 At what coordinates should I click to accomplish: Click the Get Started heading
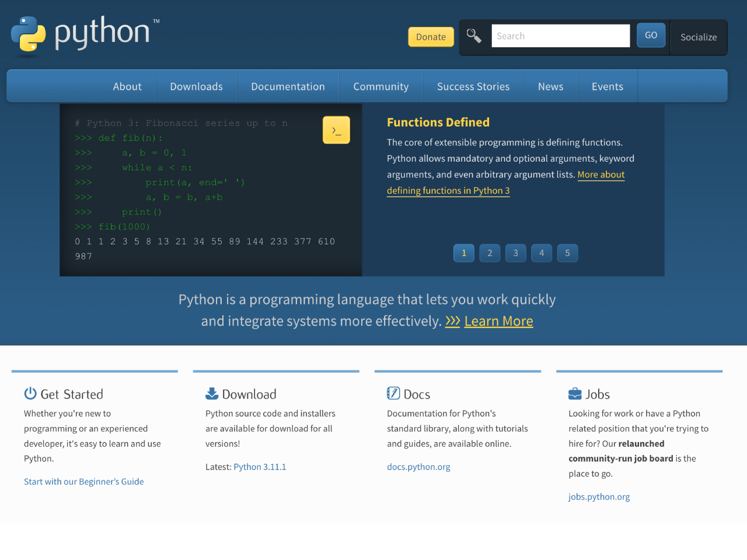pyautogui.click(x=72, y=394)
